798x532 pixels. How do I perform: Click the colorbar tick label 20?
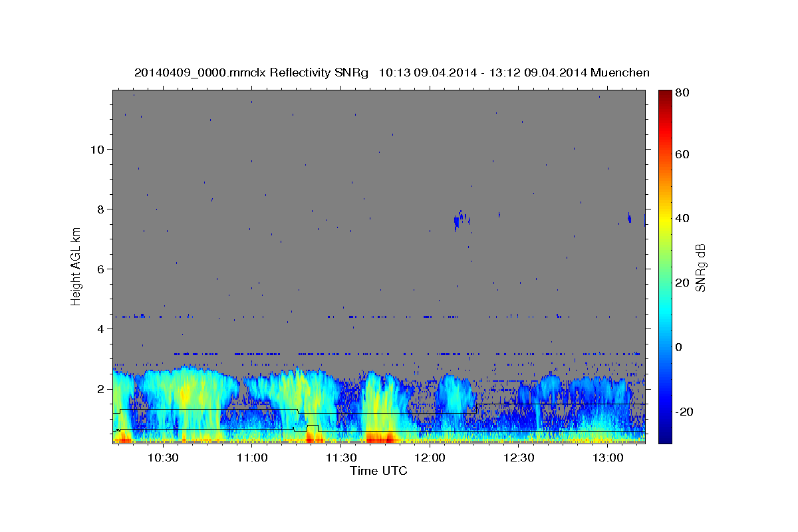click(682, 283)
